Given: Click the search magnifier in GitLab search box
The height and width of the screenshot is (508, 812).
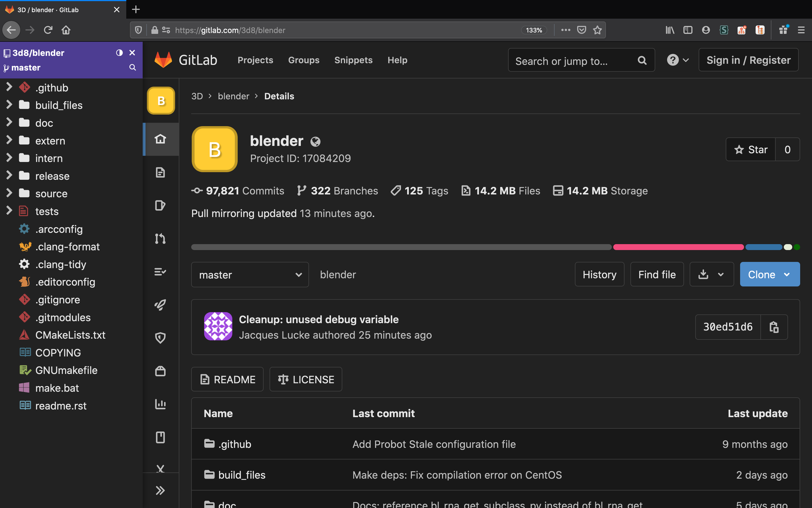Looking at the screenshot, I should (642, 60).
